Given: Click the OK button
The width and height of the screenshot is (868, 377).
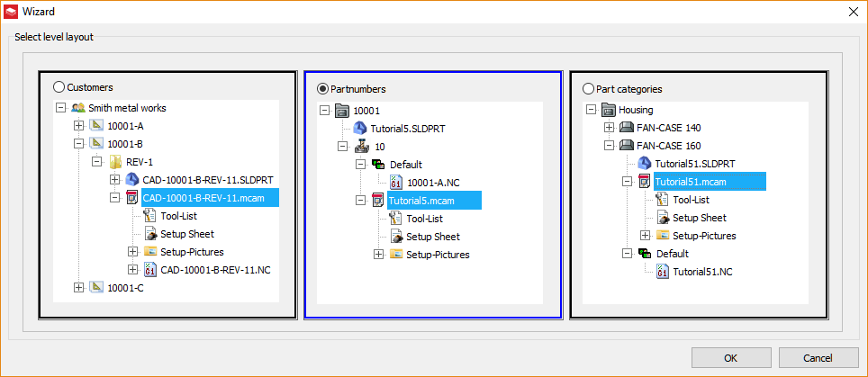Looking at the screenshot, I should 730,357.
